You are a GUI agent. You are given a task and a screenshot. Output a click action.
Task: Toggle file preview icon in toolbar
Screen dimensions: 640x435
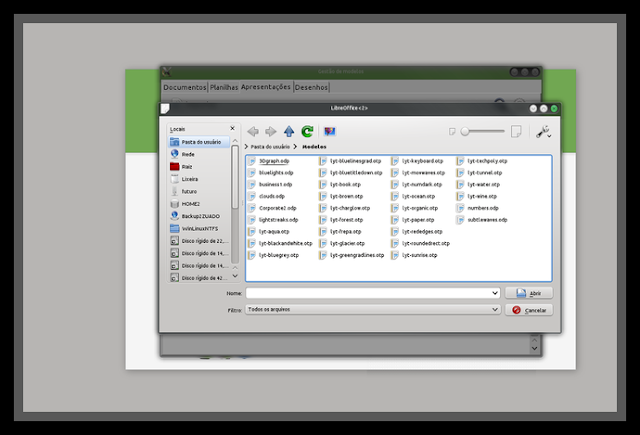pyautogui.click(x=330, y=131)
